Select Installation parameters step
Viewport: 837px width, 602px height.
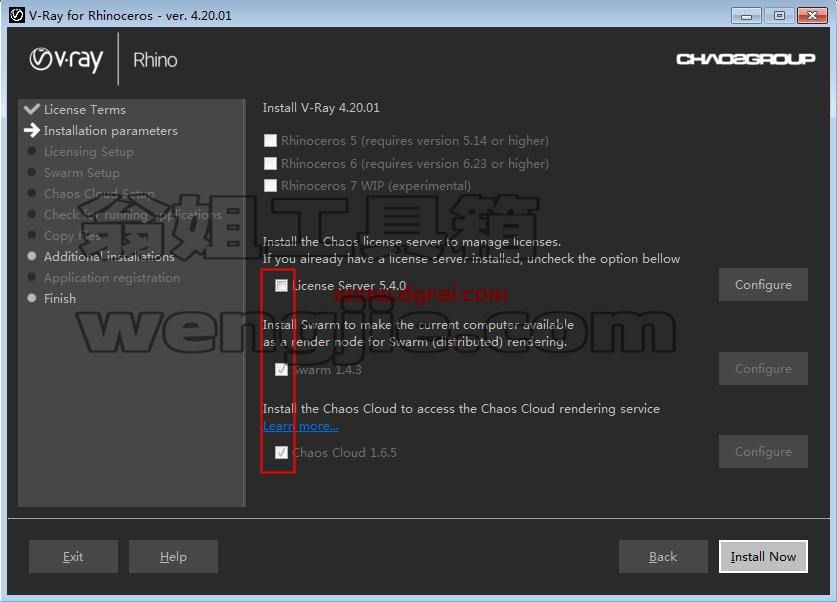click(x=110, y=131)
